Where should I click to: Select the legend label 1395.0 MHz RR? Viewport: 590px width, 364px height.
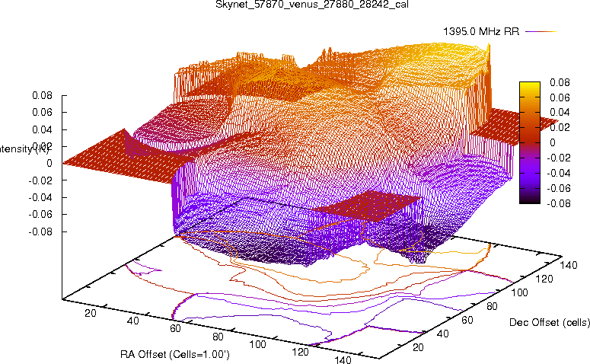click(x=481, y=31)
